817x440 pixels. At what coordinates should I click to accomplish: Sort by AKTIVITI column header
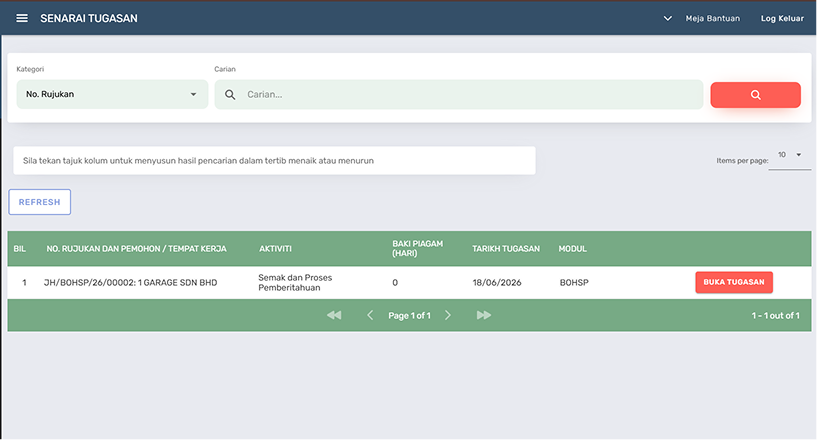[x=275, y=249]
